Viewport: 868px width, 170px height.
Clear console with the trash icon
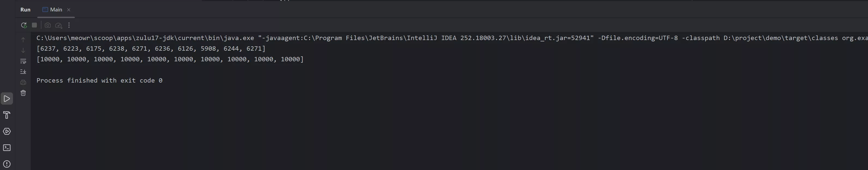point(23,93)
